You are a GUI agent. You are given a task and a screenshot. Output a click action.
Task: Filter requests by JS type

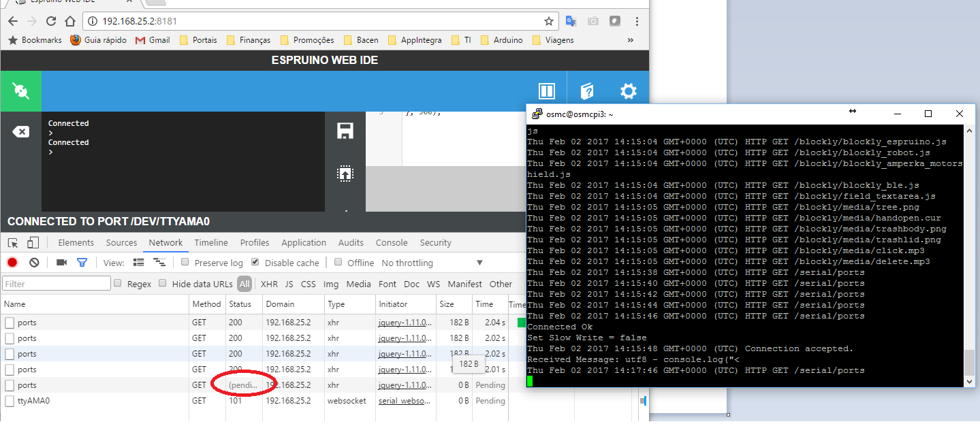[x=289, y=284]
